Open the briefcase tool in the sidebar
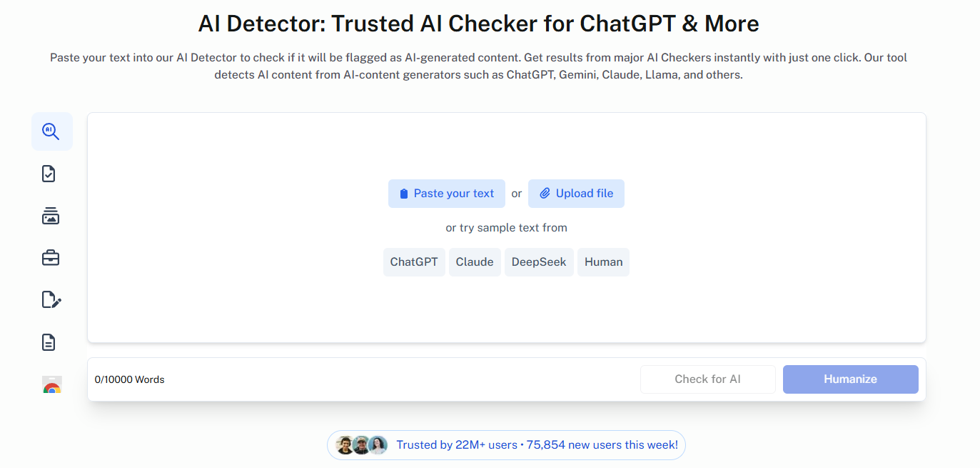 (50, 257)
